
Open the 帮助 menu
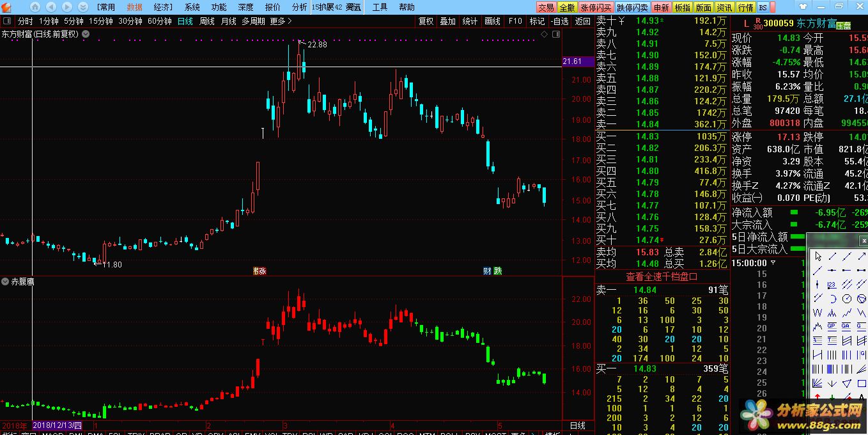(x=407, y=7)
